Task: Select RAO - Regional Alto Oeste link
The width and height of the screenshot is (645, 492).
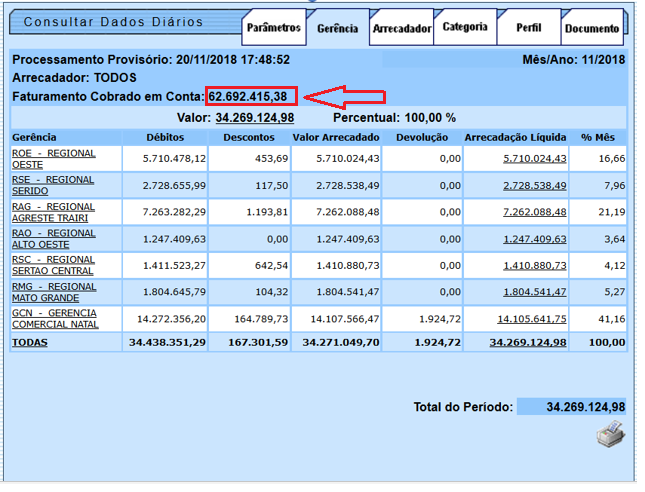Action: coord(53,239)
